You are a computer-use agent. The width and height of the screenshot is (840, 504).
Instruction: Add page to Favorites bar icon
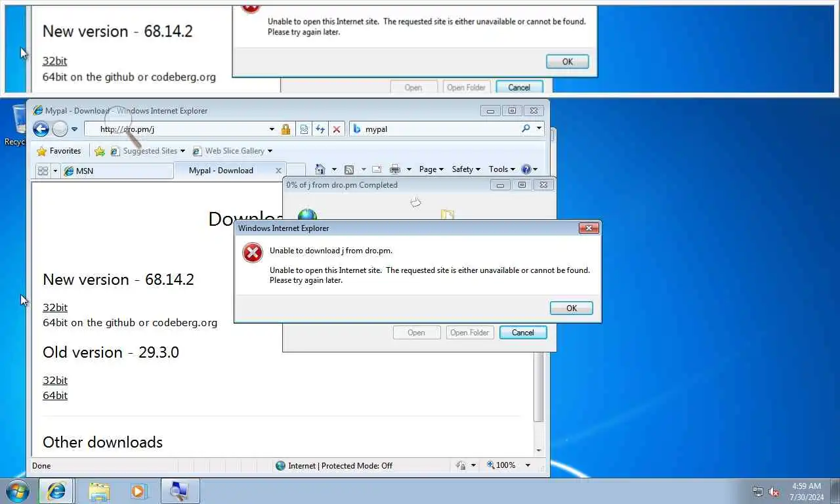pos(99,151)
